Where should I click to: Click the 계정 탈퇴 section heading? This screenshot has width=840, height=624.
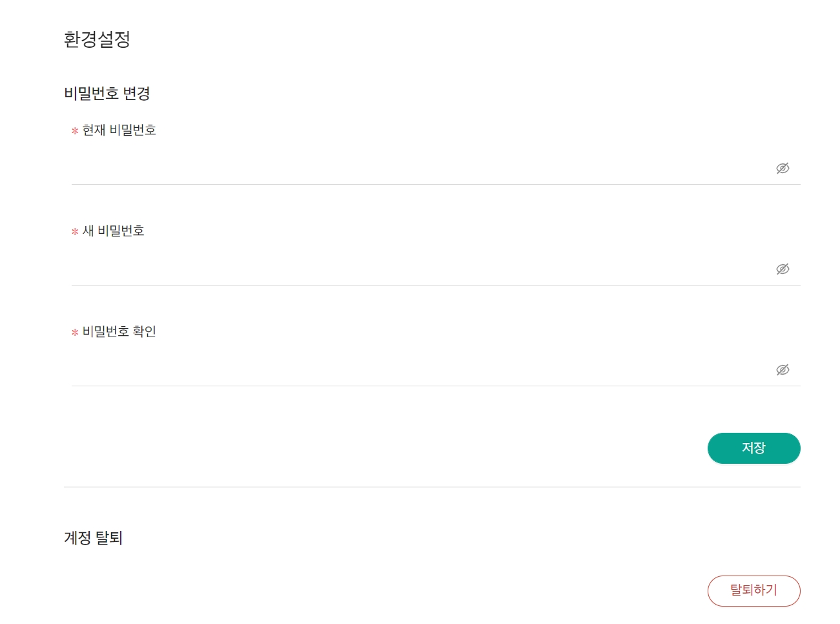click(x=94, y=537)
